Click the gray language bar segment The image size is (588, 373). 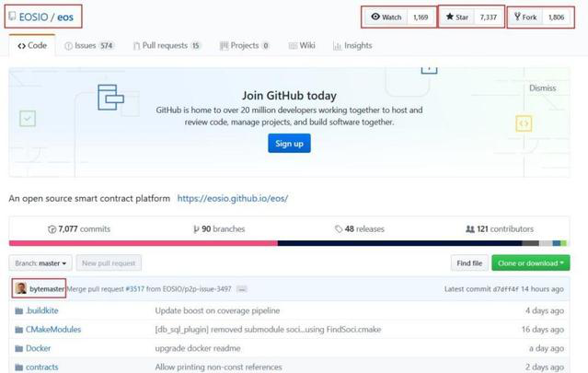coord(530,243)
